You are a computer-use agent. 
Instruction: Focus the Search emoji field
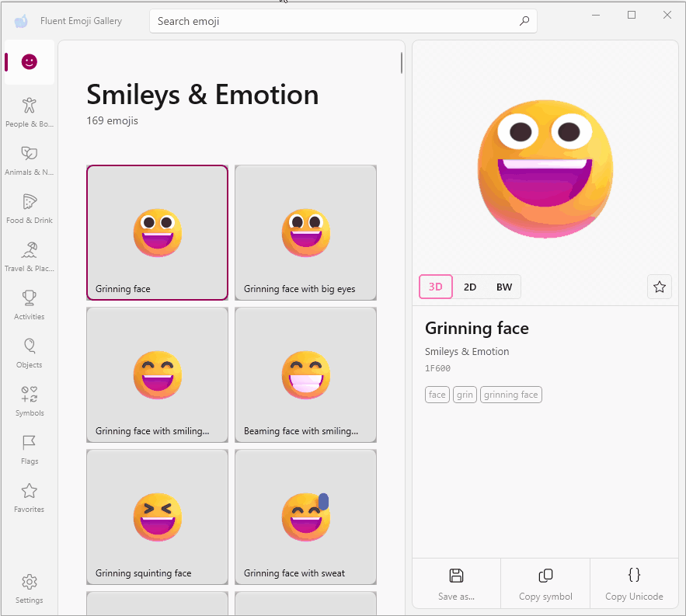(x=343, y=21)
